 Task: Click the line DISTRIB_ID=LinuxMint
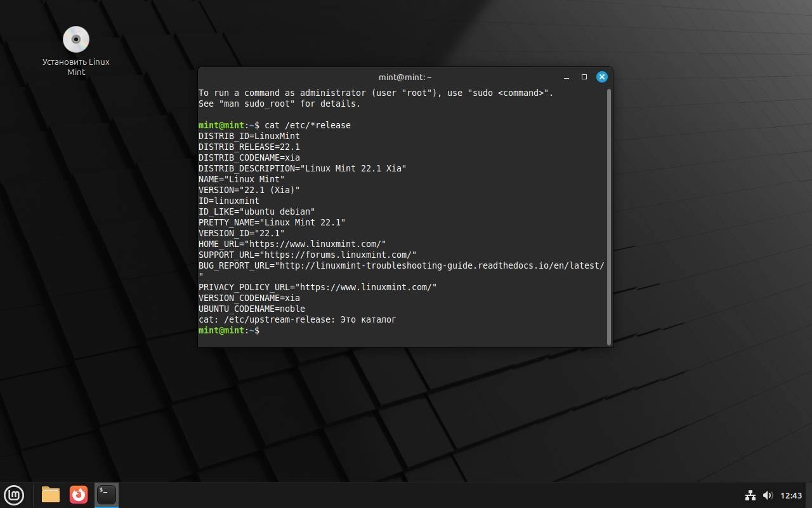pos(249,136)
